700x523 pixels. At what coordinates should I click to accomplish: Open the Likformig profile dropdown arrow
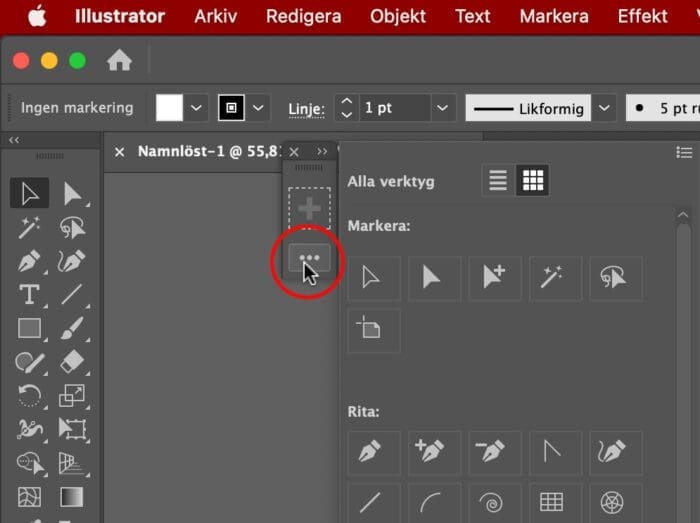click(x=604, y=108)
